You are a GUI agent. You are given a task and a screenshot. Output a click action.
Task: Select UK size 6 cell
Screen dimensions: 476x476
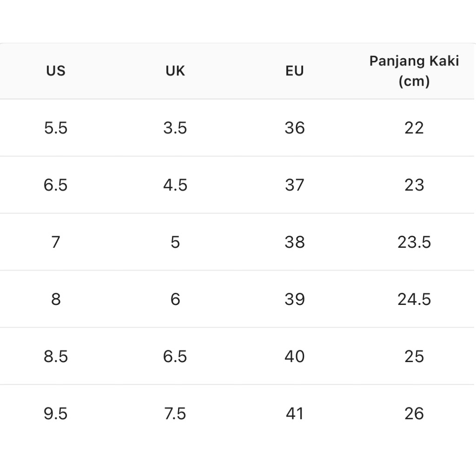point(175,299)
